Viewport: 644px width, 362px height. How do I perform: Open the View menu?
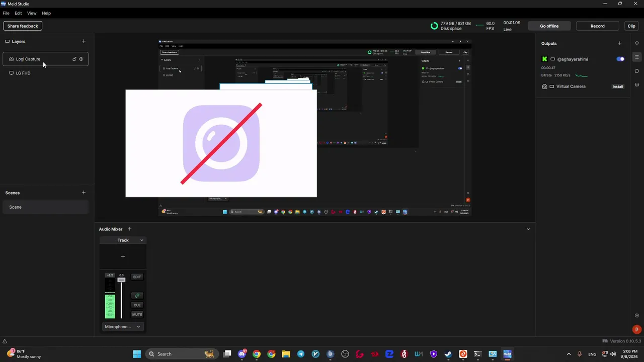32,13
